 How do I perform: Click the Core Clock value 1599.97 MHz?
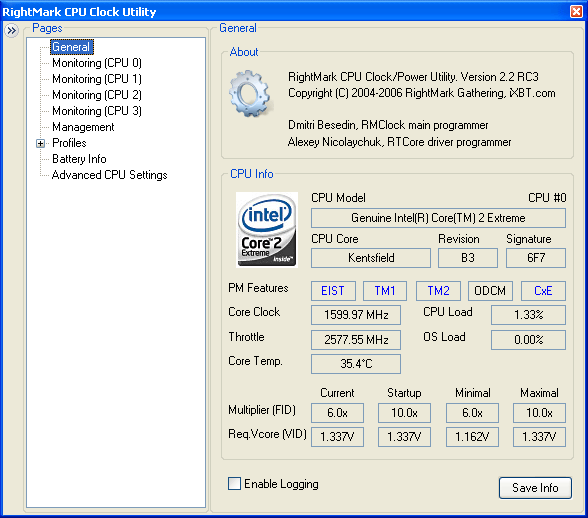point(356,315)
